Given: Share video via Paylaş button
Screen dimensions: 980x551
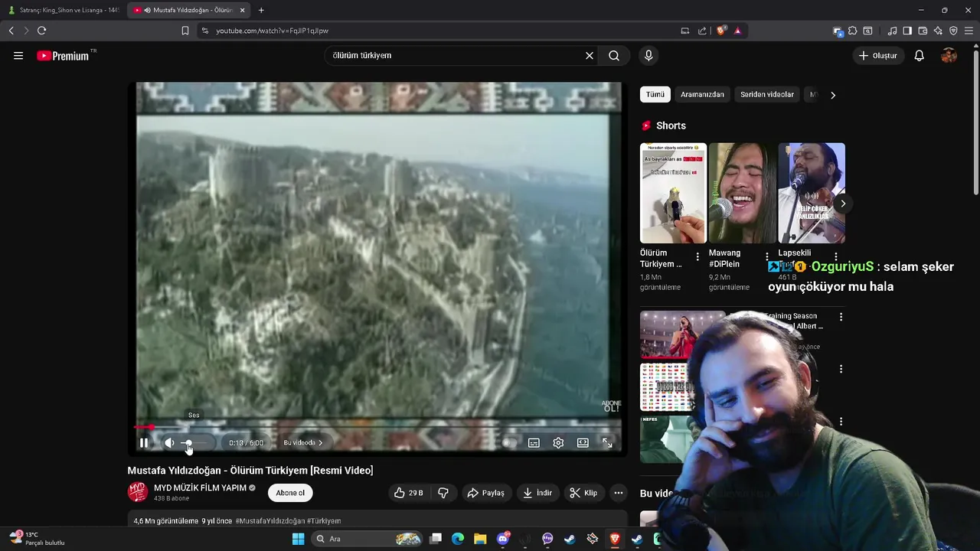Looking at the screenshot, I should tap(485, 493).
